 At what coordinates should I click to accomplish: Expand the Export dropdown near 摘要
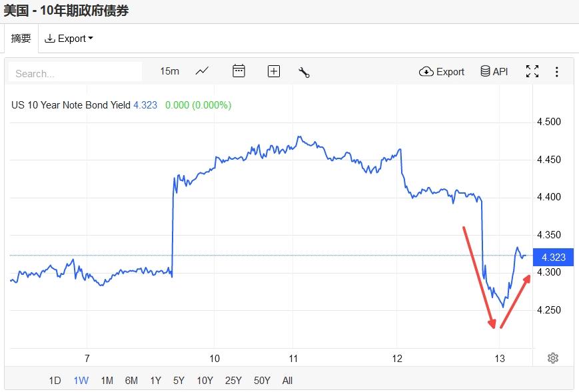pos(69,39)
